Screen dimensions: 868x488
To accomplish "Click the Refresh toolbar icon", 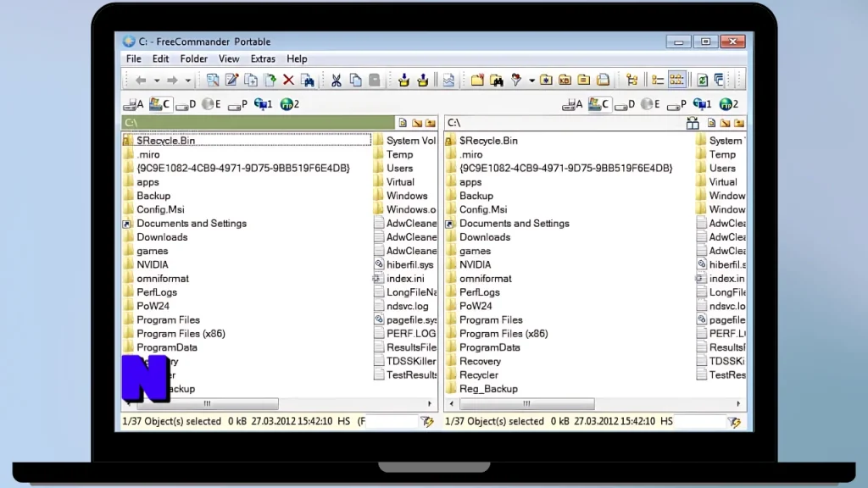I will click(x=702, y=80).
